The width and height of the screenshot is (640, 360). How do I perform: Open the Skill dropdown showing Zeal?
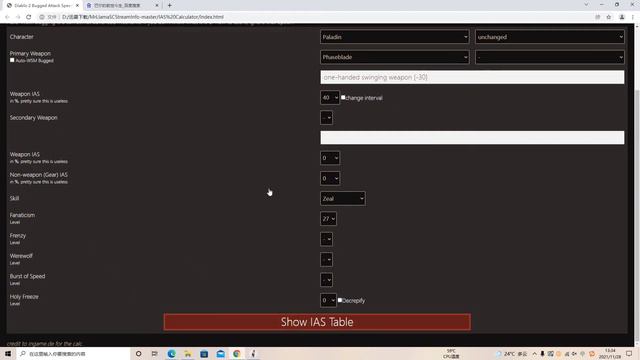pyautogui.click(x=343, y=199)
